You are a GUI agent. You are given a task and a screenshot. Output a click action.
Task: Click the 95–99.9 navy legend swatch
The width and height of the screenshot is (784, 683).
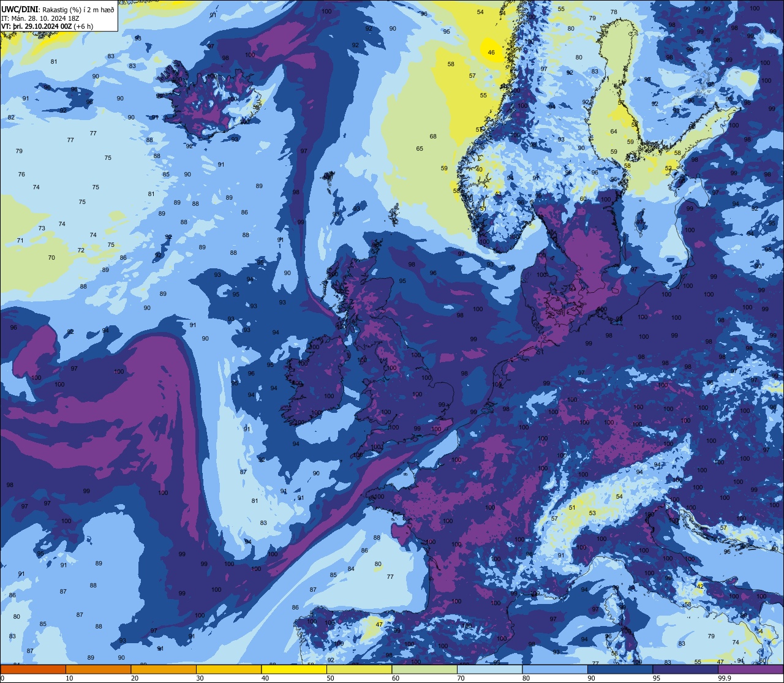(685, 669)
